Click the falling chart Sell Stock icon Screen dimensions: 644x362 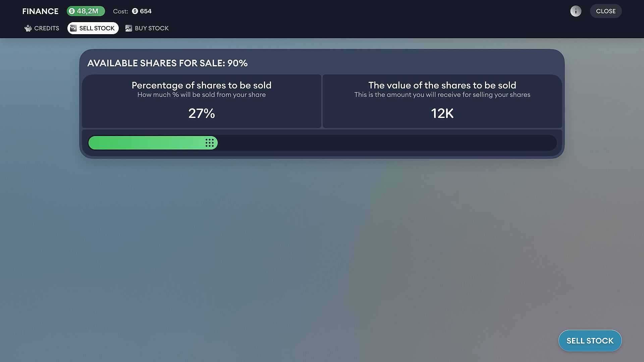coord(73,28)
